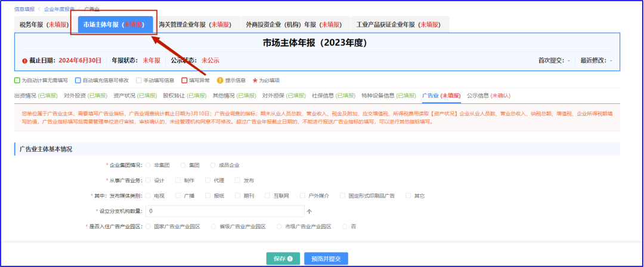Go to 公示信息 section tab
The width and height of the screenshot is (644, 267).
tap(489, 96)
